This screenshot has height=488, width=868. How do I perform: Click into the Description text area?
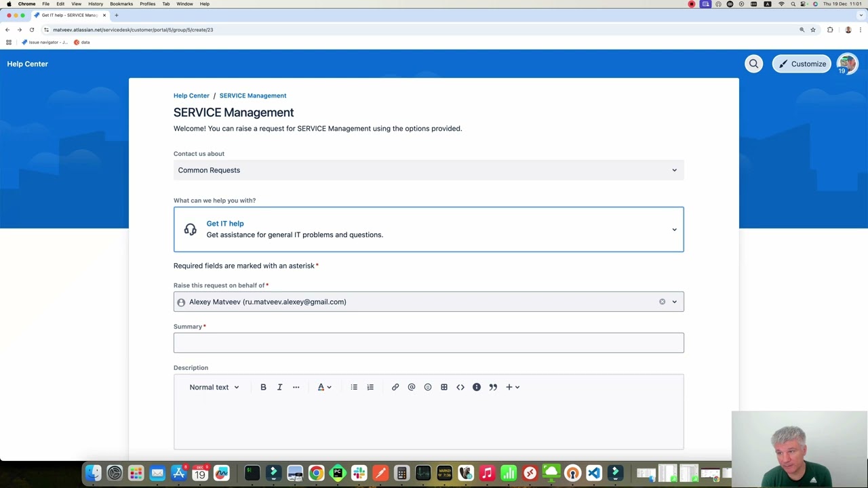pos(429,424)
